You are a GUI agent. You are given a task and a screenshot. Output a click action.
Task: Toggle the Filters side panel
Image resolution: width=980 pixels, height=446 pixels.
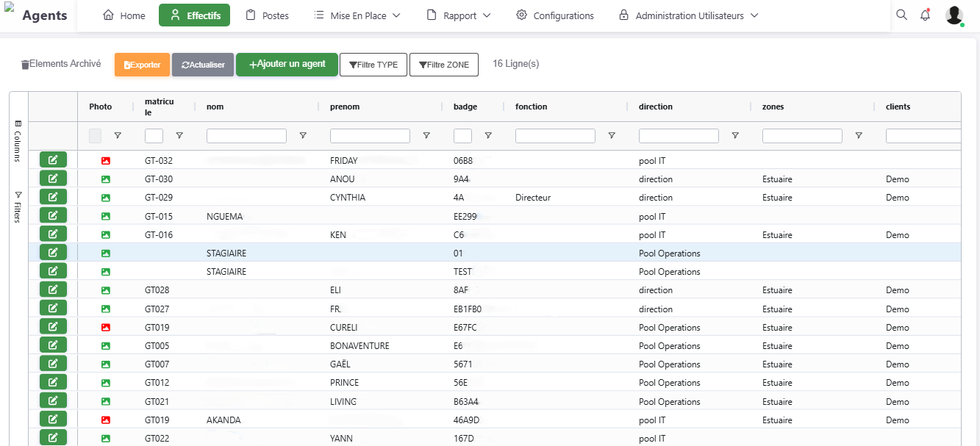pyautogui.click(x=18, y=206)
